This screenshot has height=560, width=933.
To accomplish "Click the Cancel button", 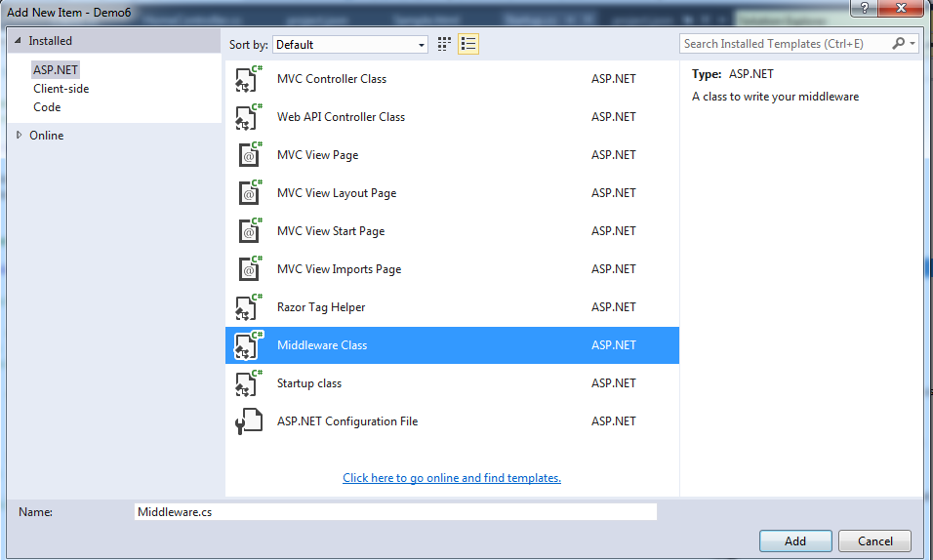I will tap(874, 540).
